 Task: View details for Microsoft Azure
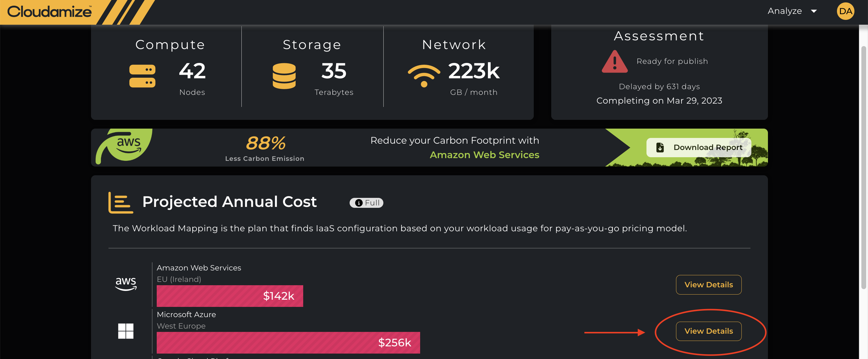click(x=708, y=331)
